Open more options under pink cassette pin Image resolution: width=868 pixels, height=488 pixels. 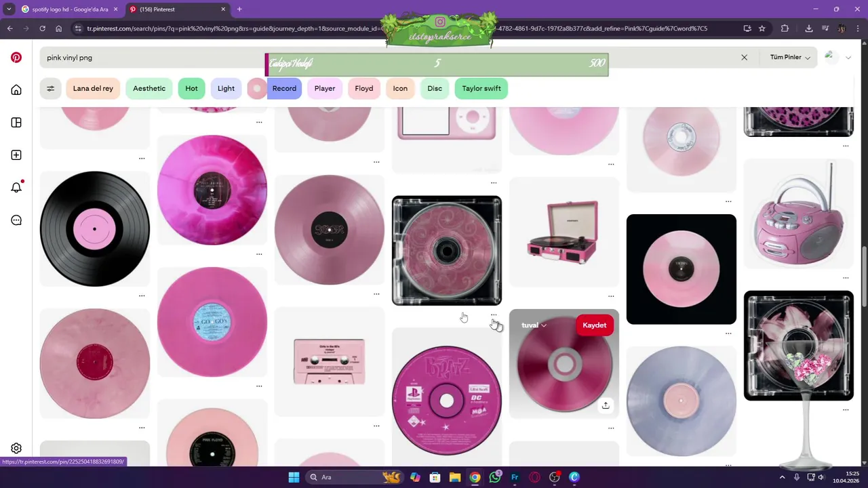[376, 426]
